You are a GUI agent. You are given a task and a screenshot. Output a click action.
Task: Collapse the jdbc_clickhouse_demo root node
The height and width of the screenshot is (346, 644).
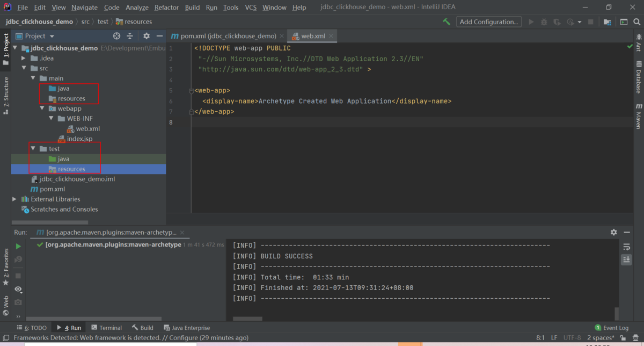pyautogui.click(x=15, y=48)
